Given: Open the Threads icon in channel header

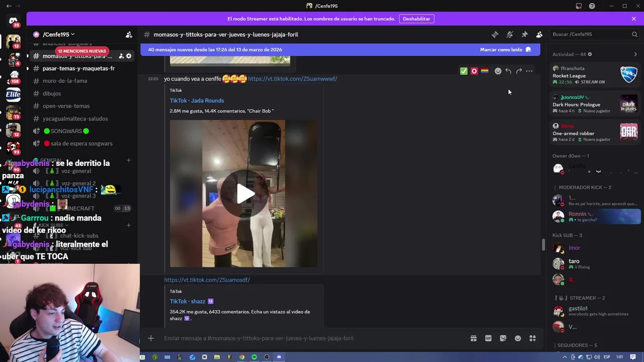Looking at the screenshot, I should point(495,34).
